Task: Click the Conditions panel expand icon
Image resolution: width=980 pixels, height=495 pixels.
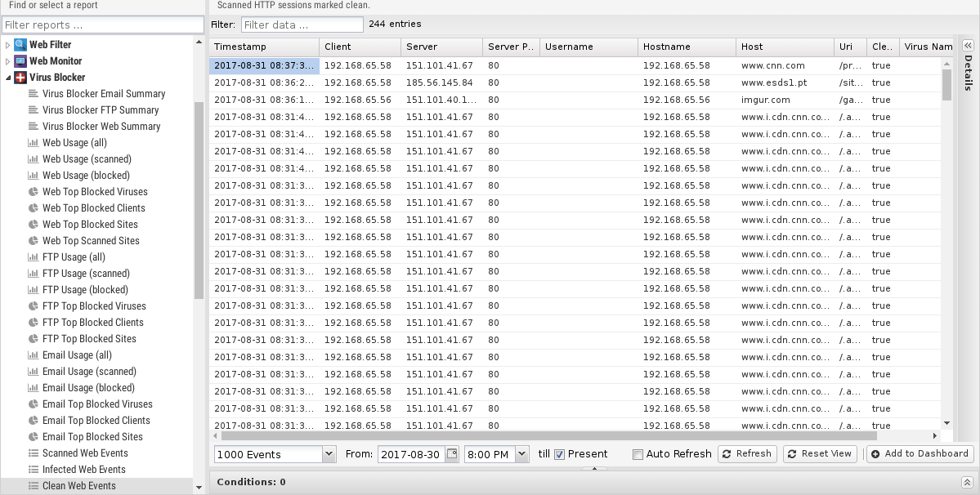Action: (x=967, y=483)
